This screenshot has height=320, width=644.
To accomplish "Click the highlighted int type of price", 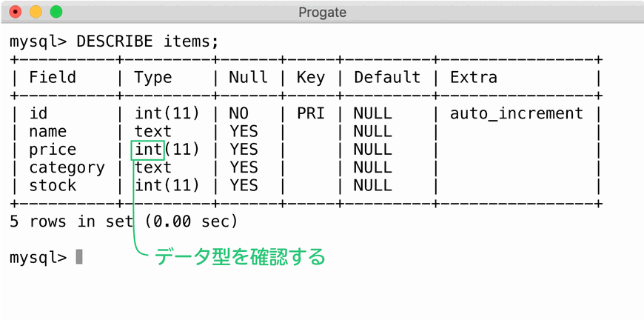I will 148,150.
